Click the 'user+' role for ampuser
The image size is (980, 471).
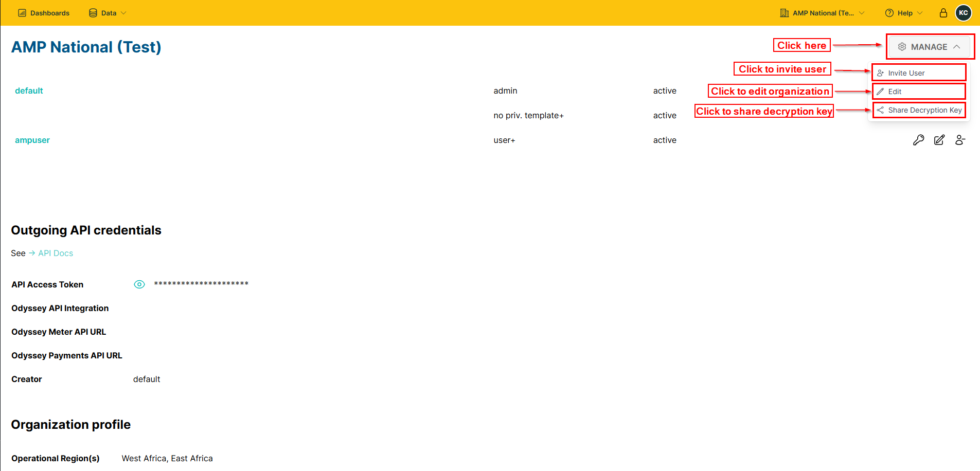point(504,140)
